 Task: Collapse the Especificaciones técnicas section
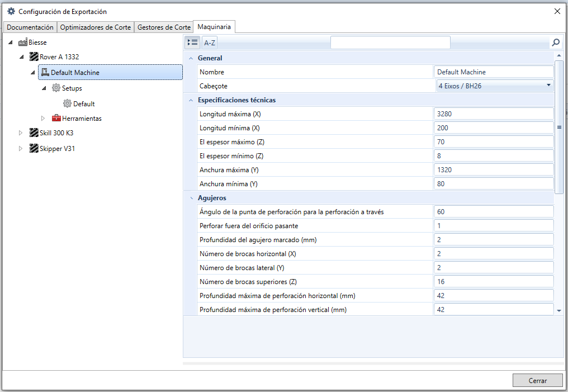[191, 100]
